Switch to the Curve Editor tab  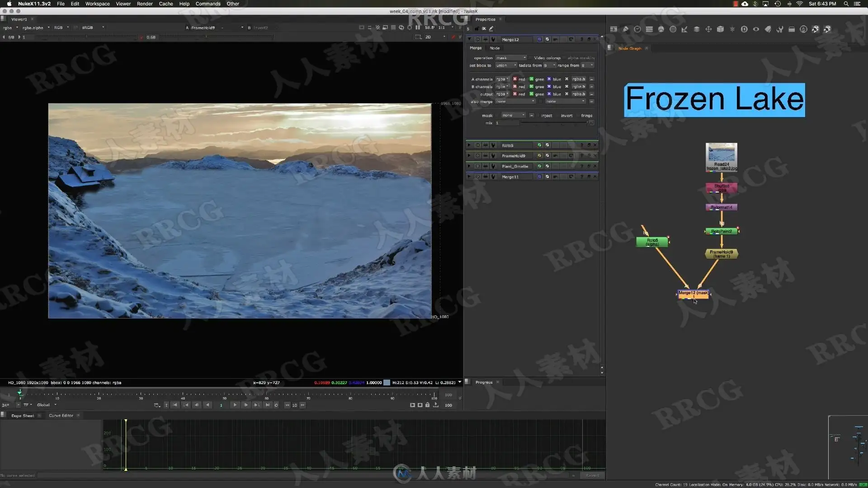click(x=61, y=415)
